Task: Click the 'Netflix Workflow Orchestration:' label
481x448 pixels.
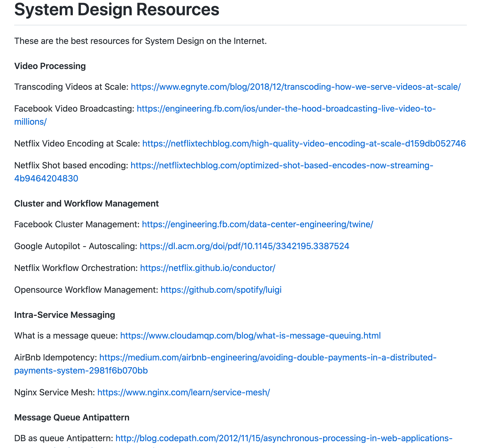Action: pos(76,268)
